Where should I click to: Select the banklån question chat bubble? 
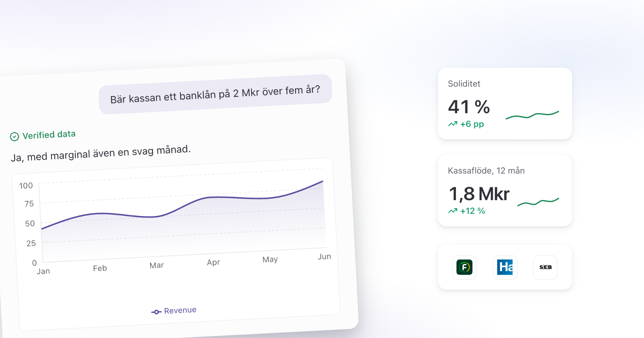pyautogui.click(x=215, y=94)
